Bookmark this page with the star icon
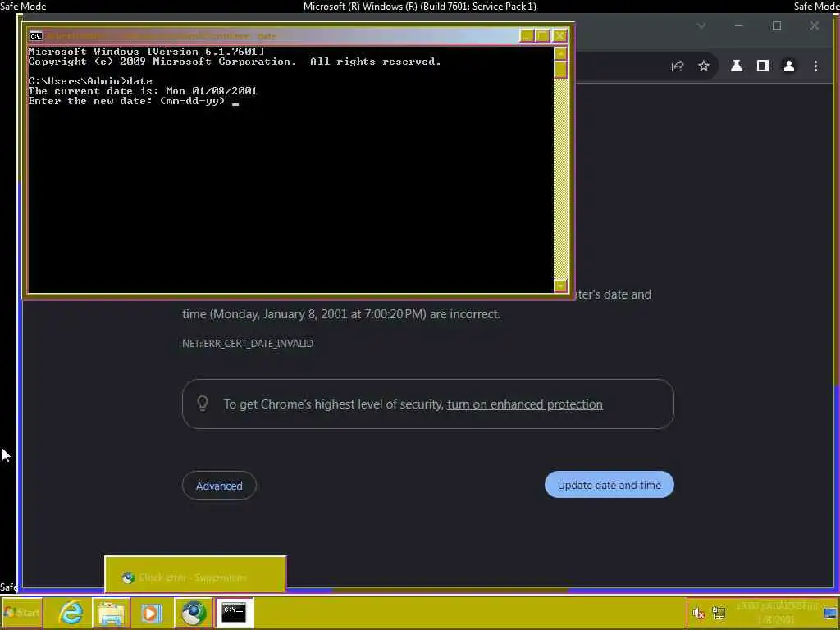The width and height of the screenshot is (840, 630). [703, 66]
